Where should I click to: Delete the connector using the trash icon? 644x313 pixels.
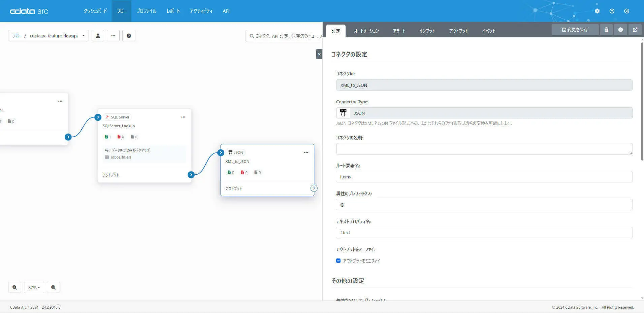[606, 30]
